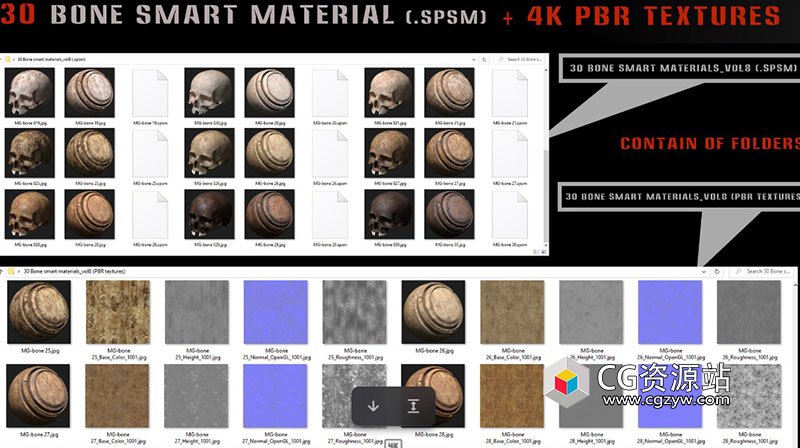Select the MG-bone 25.jpg sphere in spsm folder
800x448 pixels.
[90, 153]
